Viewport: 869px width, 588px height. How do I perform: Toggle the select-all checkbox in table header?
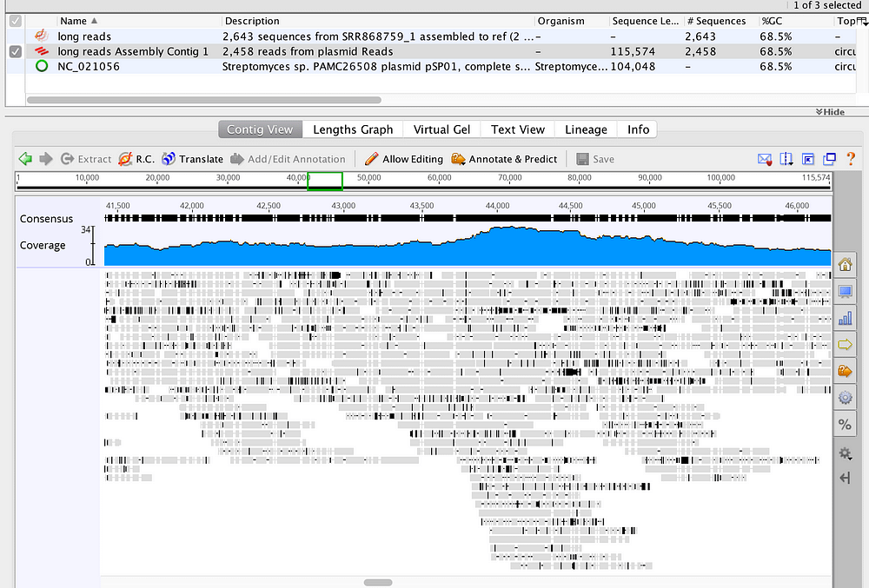[x=16, y=21]
